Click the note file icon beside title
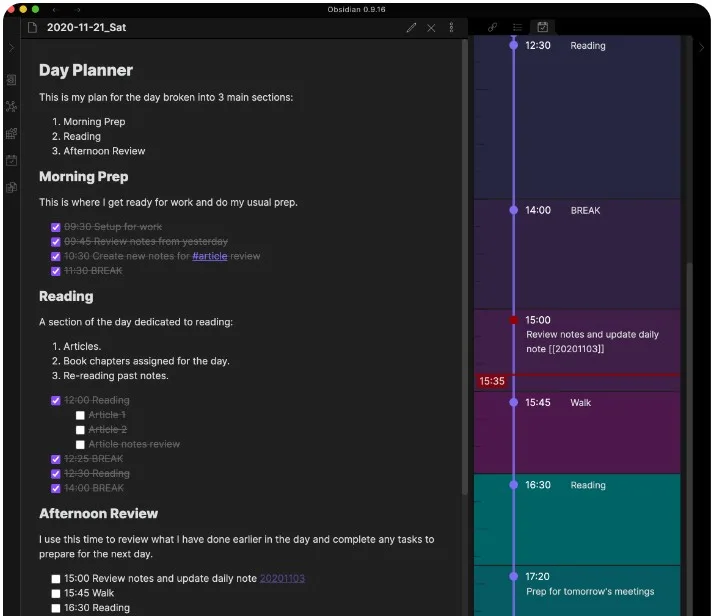This screenshot has width=714, height=616. pyautogui.click(x=32, y=28)
